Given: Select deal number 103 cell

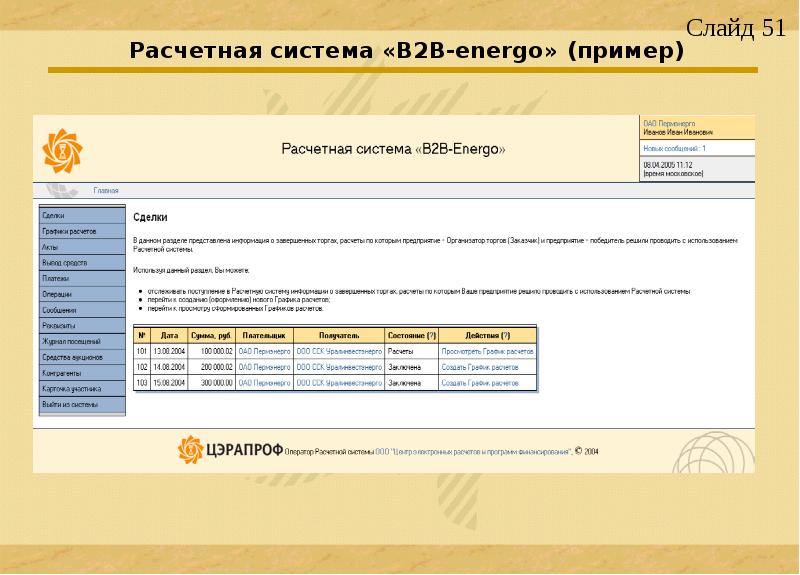Looking at the screenshot, I should pos(142,383).
